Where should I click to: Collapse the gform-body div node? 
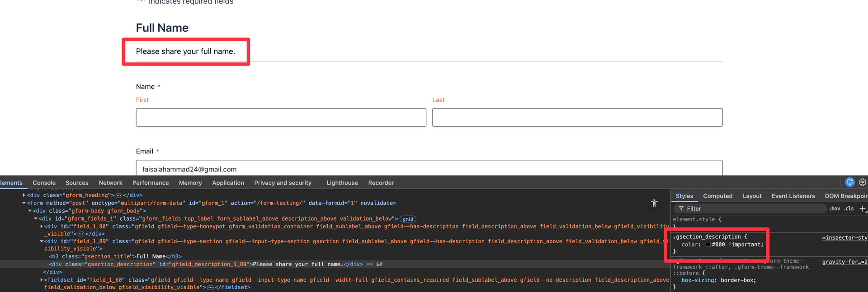click(x=30, y=211)
